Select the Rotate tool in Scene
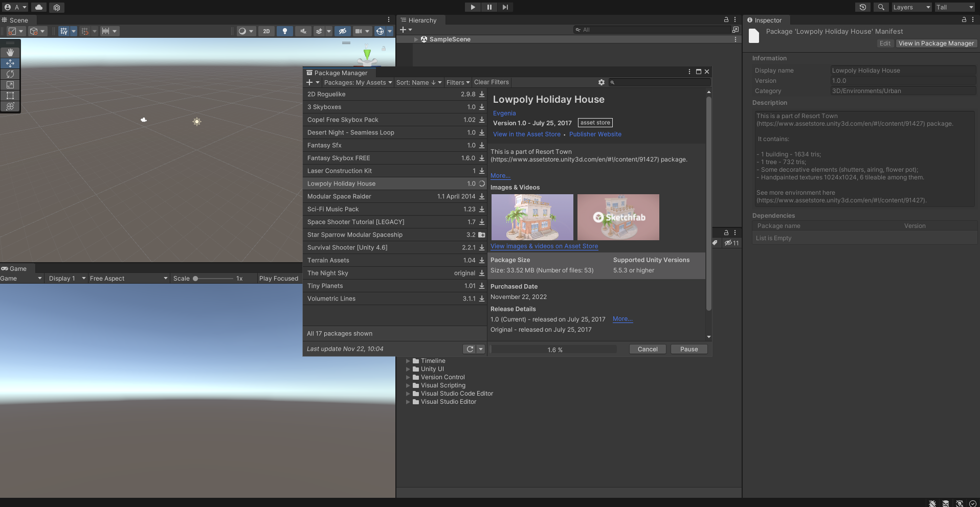The image size is (980, 507). point(10,74)
